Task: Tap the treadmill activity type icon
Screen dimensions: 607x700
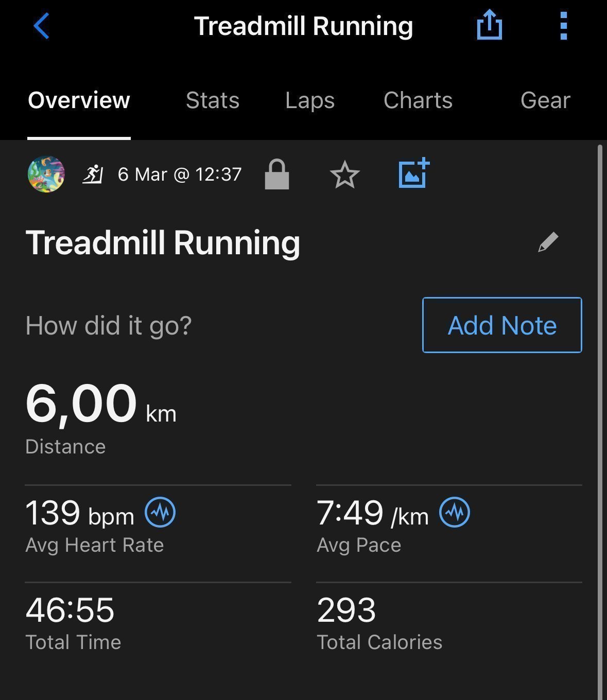Action: point(93,174)
